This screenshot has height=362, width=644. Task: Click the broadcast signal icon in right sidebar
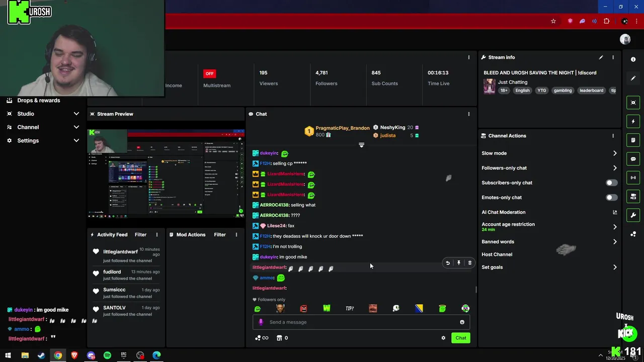click(633, 177)
